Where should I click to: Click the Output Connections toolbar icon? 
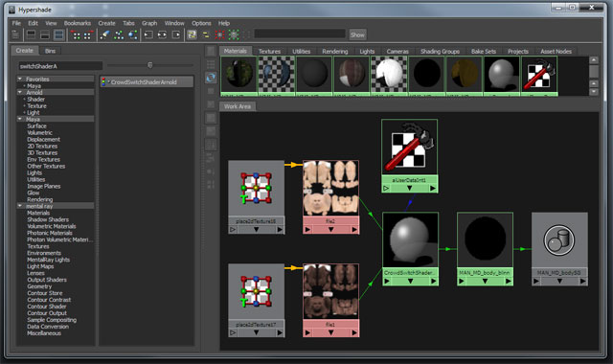176,34
